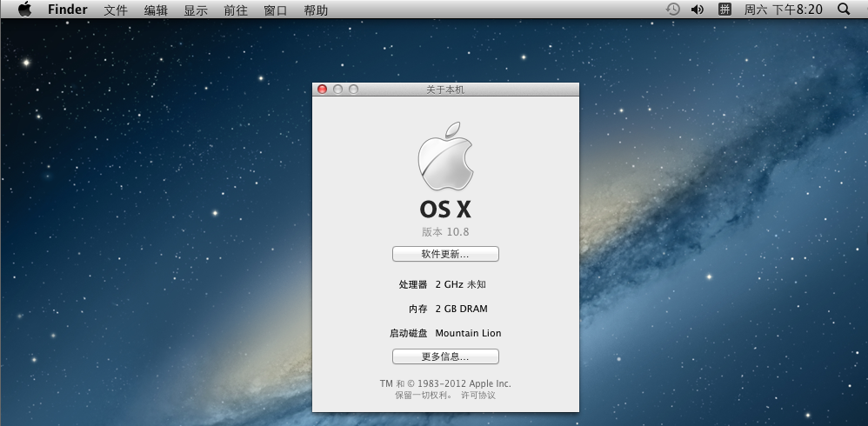Viewport: 868px width, 426px height.
Task: Open the 帮助 menu
Action: (316, 10)
